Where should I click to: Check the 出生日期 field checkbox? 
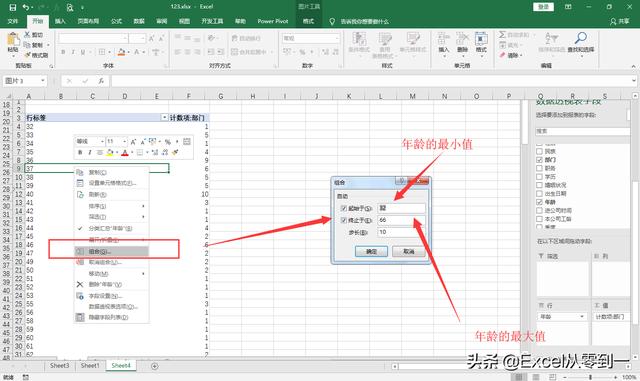click(539, 194)
